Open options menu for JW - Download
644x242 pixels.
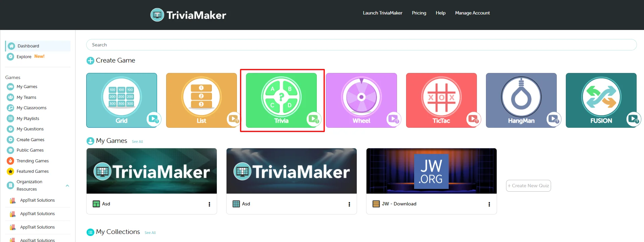click(x=489, y=204)
